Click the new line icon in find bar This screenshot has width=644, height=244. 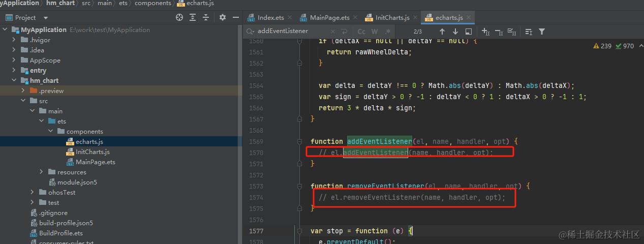coord(345,31)
